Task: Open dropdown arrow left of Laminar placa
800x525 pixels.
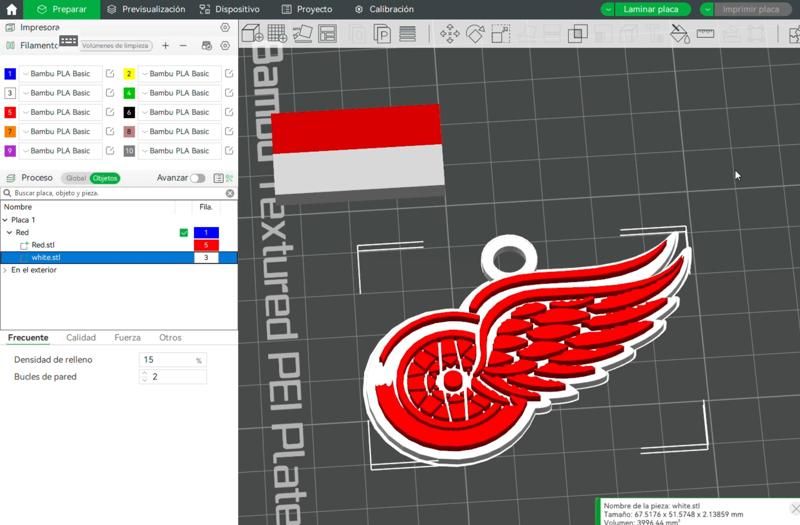Action: [608, 9]
